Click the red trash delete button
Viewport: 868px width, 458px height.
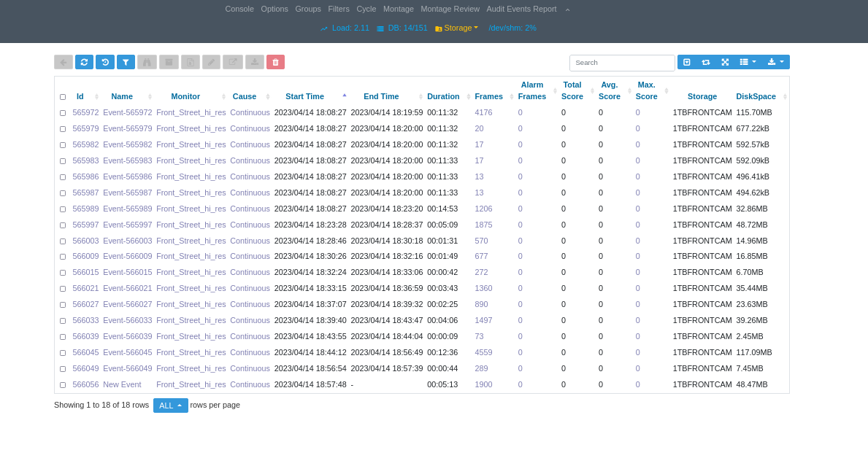276,62
